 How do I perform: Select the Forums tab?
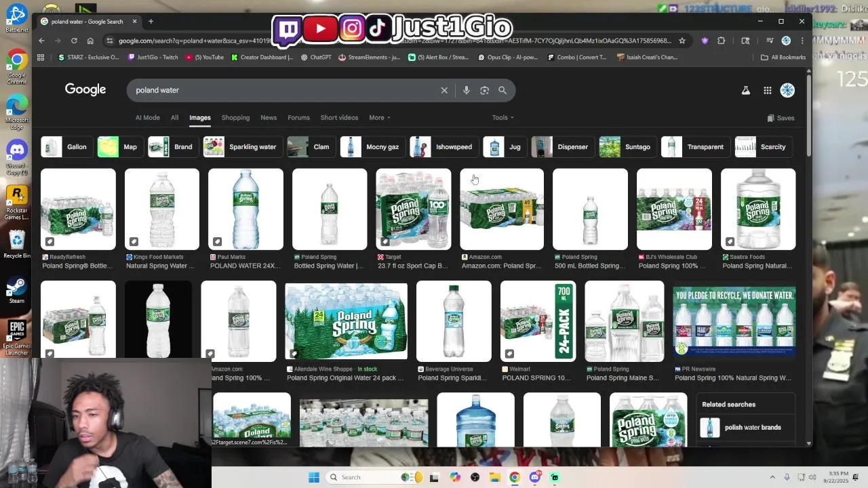click(x=298, y=118)
